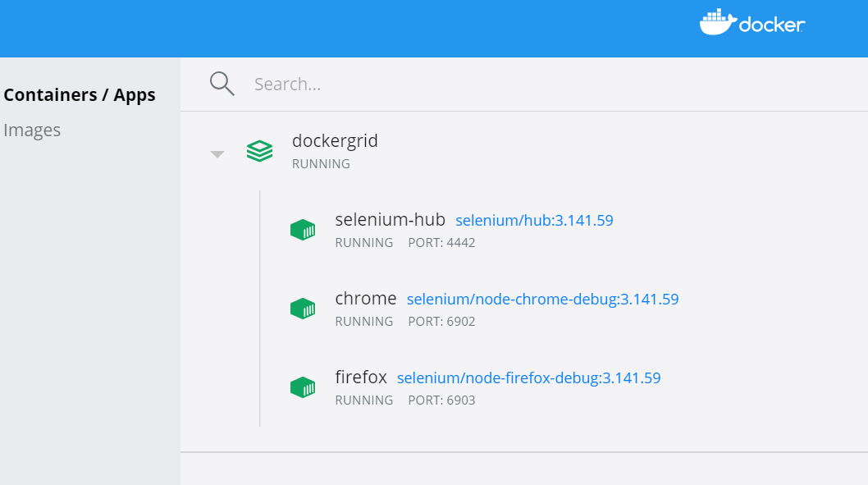Select the chrome container name
This screenshot has height=485, width=868.
[x=366, y=299]
